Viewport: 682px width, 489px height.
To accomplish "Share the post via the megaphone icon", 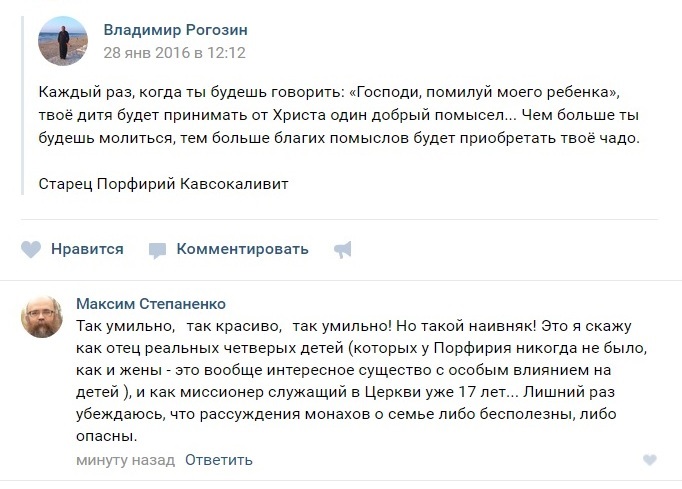I will coord(343,250).
